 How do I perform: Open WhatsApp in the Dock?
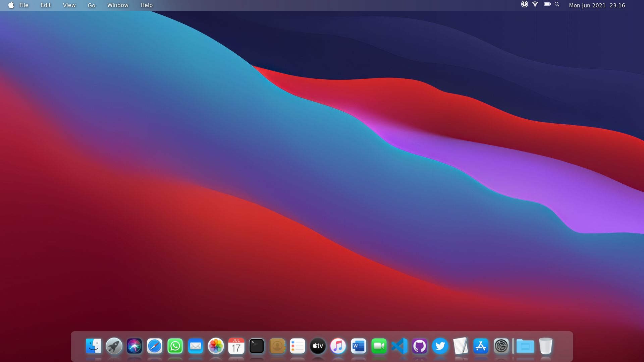tap(175, 346)
